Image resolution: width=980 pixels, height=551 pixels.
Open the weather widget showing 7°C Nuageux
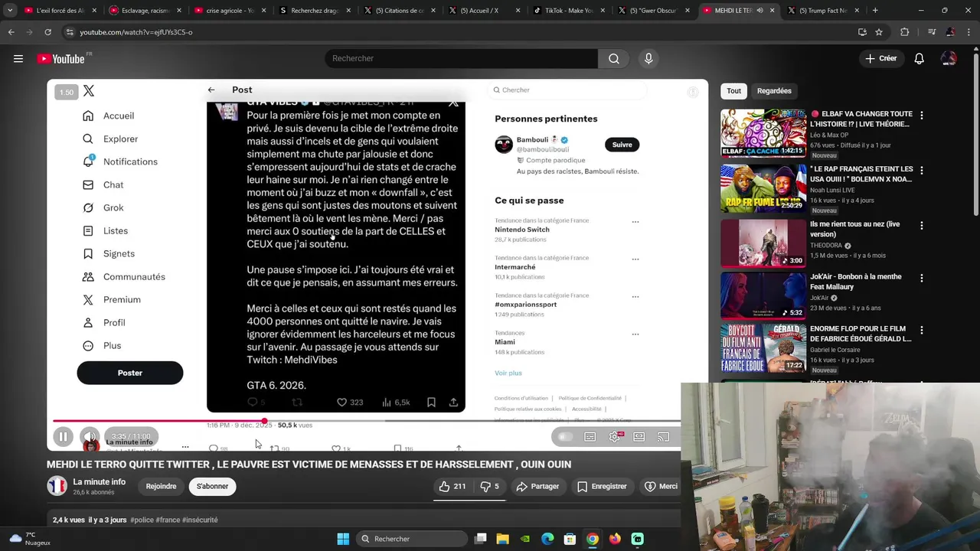28,539
